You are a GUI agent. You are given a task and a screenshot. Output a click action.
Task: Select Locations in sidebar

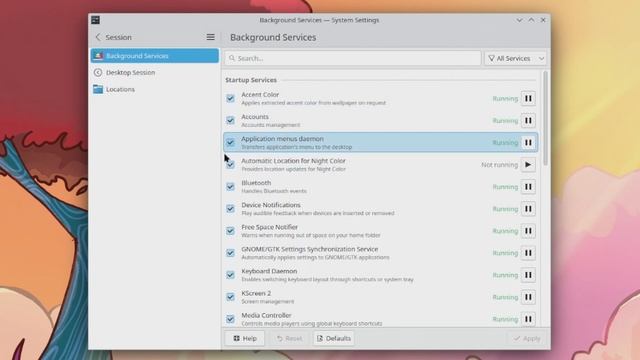(x=155, y=89)
